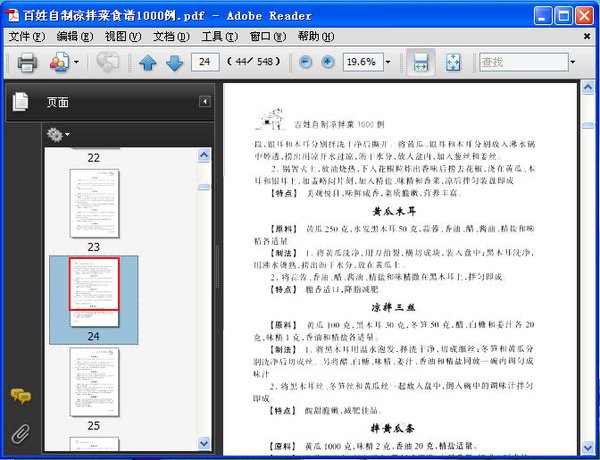Click down arrow of thumbnail scrollbar
600x460 pixels.
click(x=204, y=442)
